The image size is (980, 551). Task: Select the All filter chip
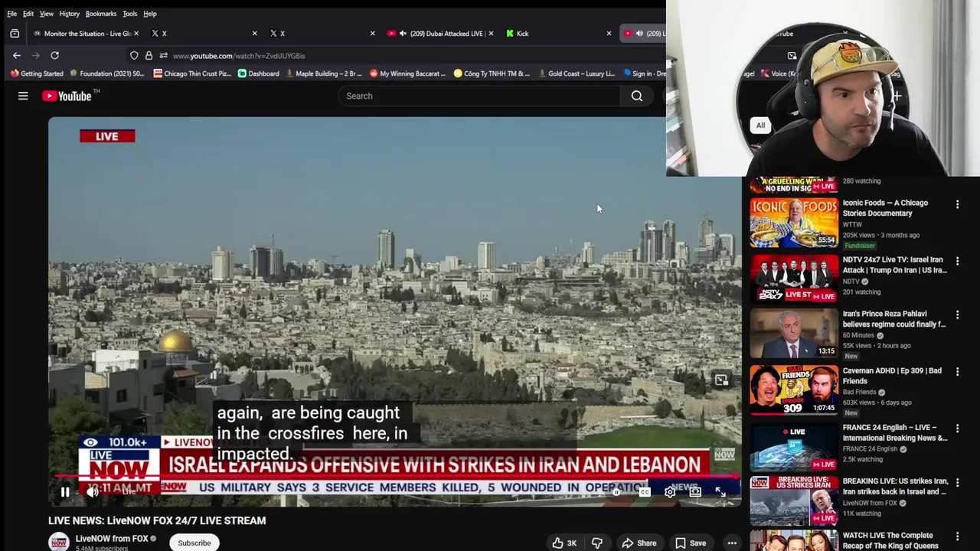pos(760,126)
